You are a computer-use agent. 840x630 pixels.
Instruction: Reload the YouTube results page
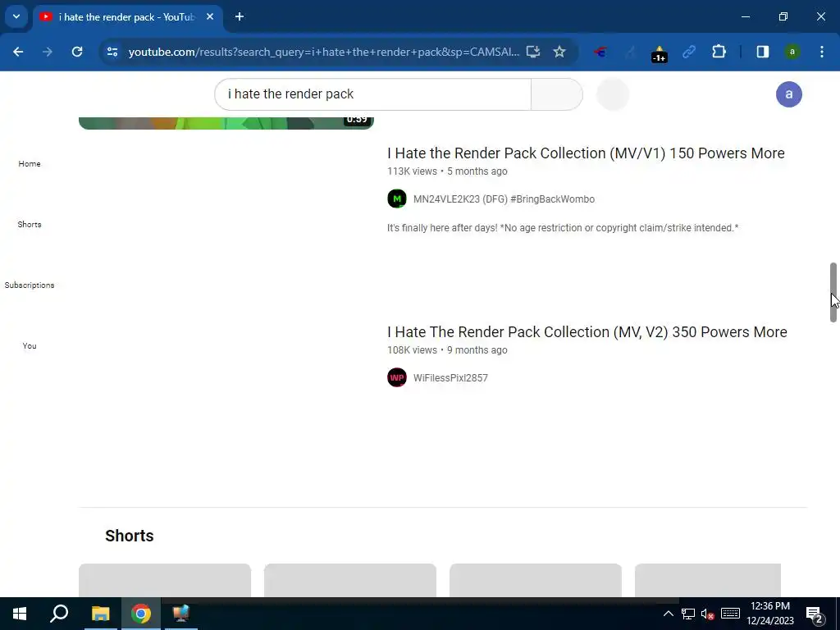pyautogui.click(x=77, y=52)
